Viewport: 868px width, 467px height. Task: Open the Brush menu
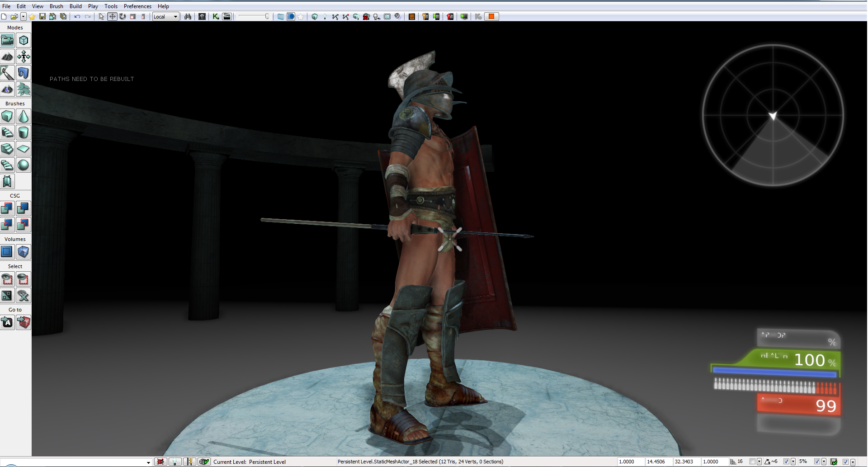pyautogui.click(x=57, y=6)
